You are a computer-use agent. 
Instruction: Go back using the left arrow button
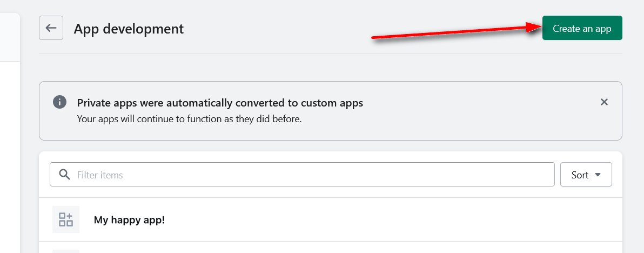pos(51,28)
